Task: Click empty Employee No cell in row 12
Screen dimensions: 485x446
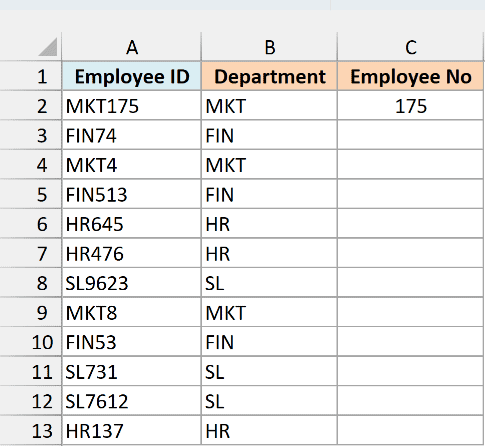Action: (x=411, y=401)
